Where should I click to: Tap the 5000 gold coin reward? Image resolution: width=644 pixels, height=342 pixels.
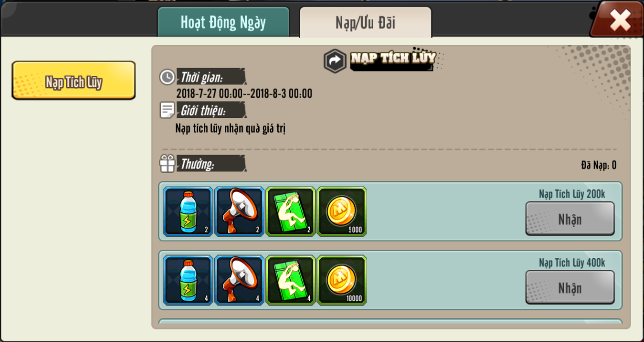(342, 211)
